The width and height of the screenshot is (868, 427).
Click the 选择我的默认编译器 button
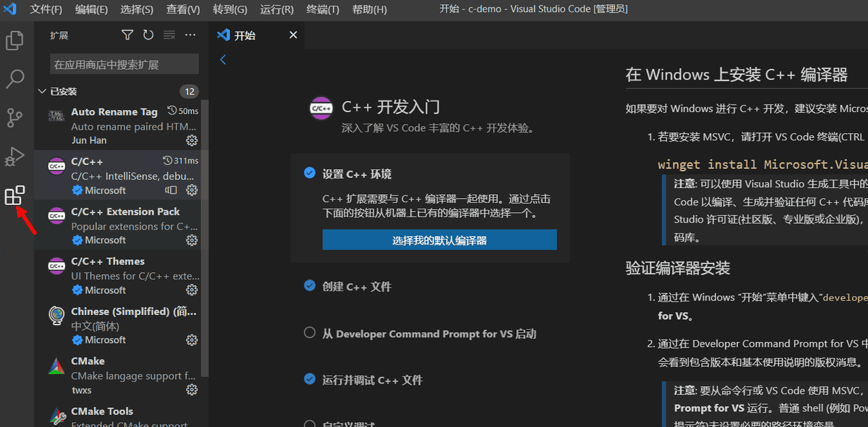[x=439, y=240]
